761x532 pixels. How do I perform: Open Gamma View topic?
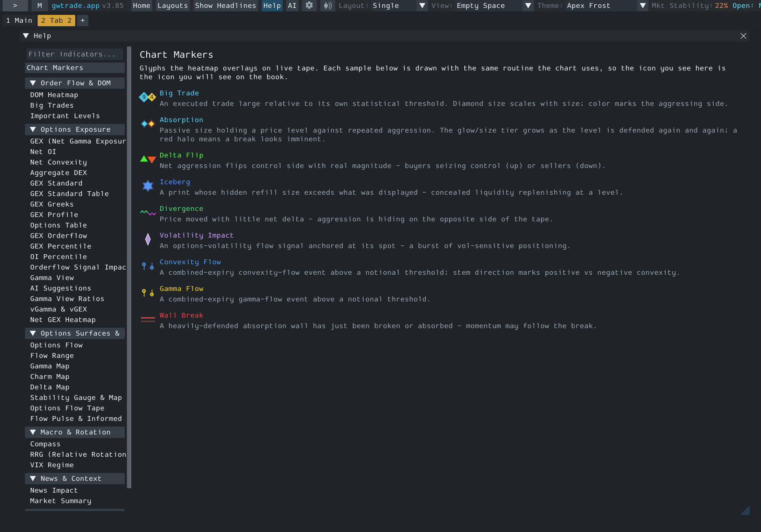pyautogui.click(x=52, y=278)
